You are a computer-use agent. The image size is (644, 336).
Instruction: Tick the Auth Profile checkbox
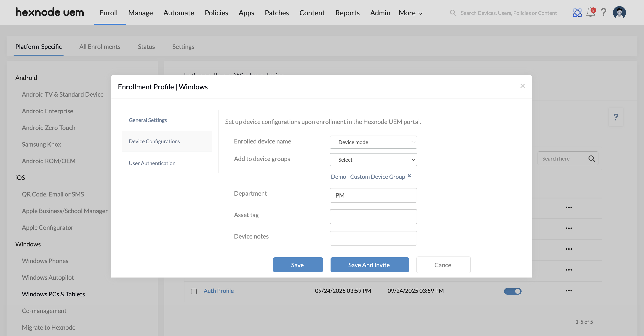(194, 291)
